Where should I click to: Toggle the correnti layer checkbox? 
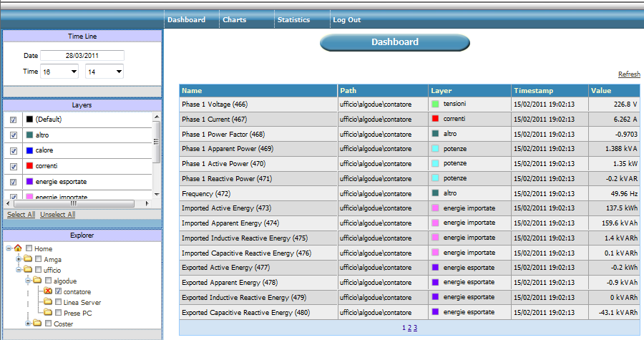(14, 166)
